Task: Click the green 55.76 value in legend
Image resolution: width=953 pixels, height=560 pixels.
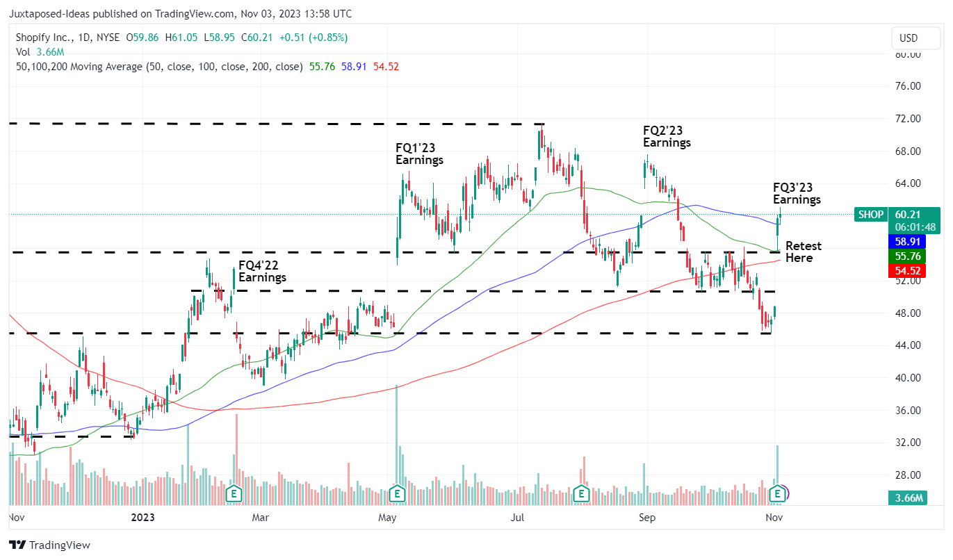Action: (x=320, y=67)
